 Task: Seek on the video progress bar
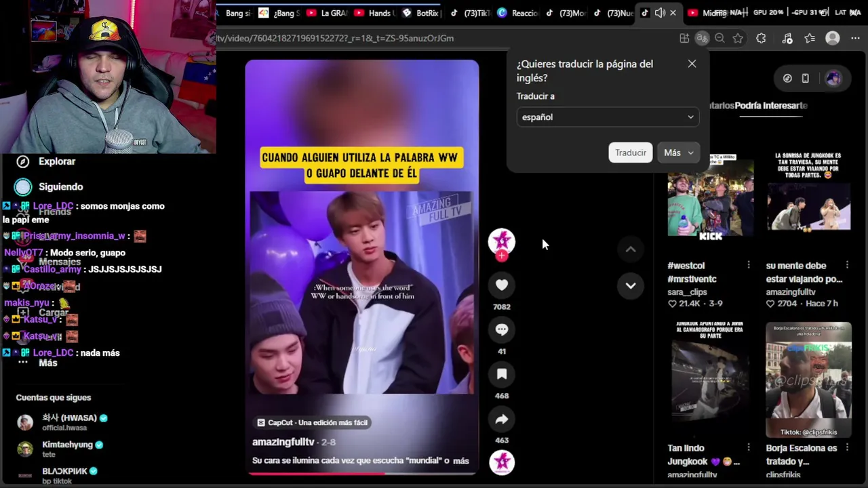362,473
